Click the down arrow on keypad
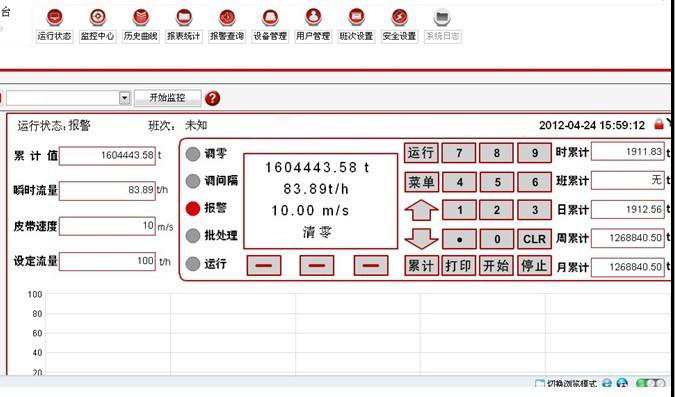This screenshot has width=675, height=397. pyautogui.click(x=421, y=239)
